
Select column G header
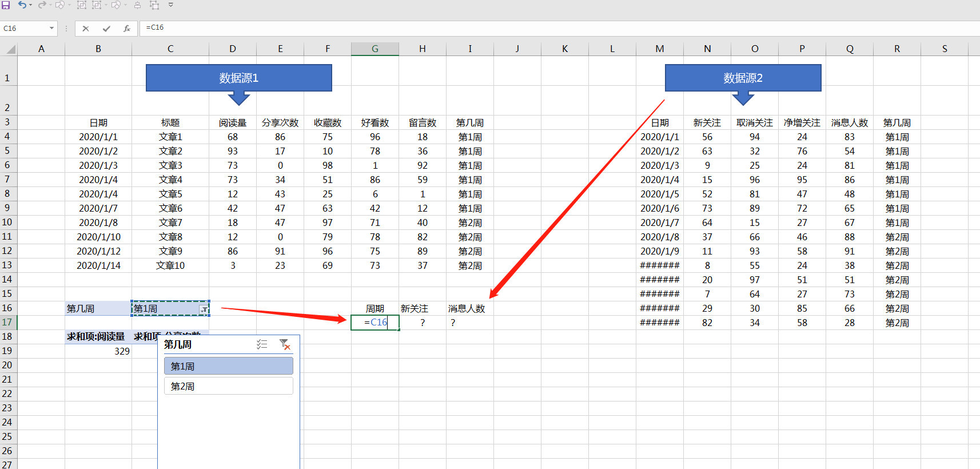point(375,49)
